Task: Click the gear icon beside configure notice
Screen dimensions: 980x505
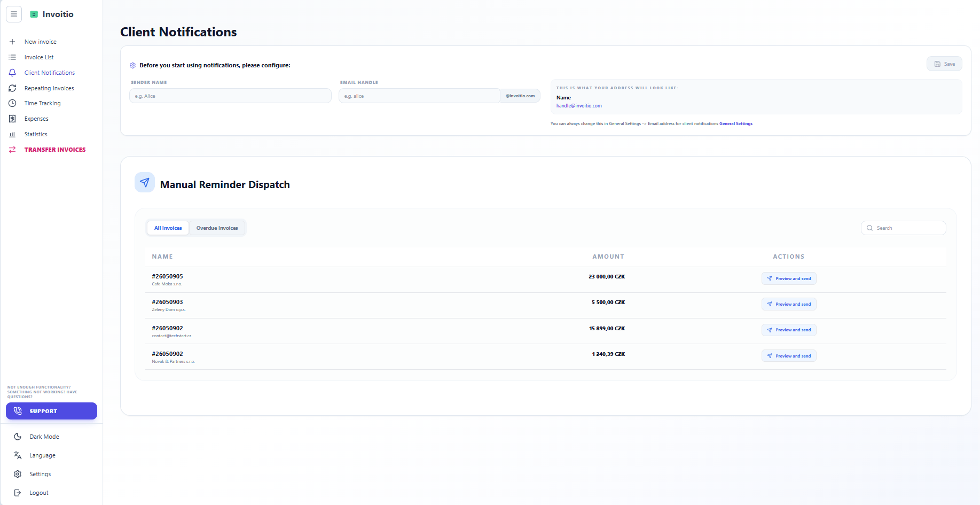Action: [x=133, y=65]
